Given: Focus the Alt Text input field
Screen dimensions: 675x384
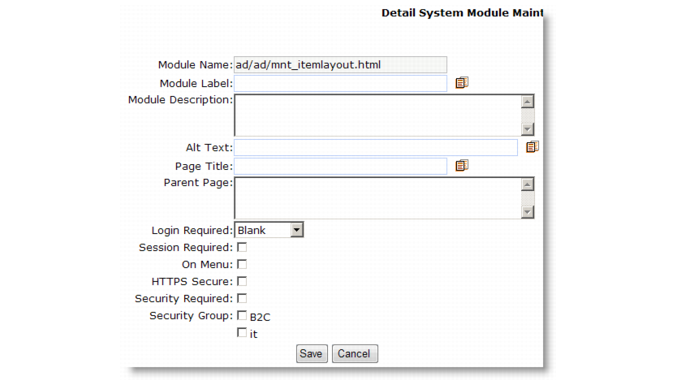Looking at the screenshot, I should (x=376, y=147).
